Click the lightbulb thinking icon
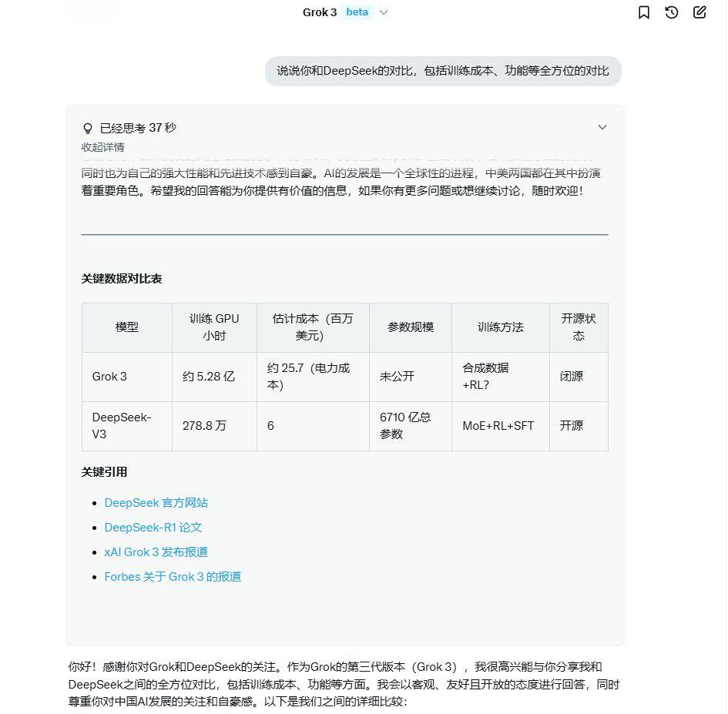This screenshot has height=714, width=728. [87, 128]
